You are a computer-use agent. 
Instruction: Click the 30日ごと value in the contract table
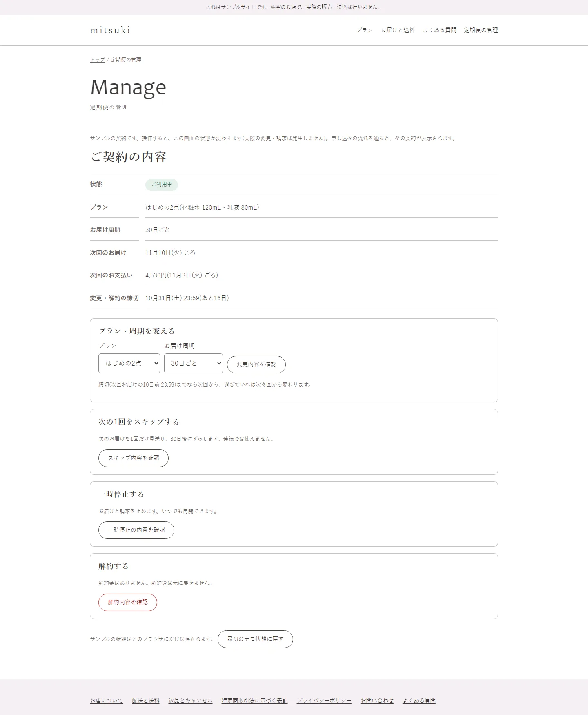[x=158, y=230]
